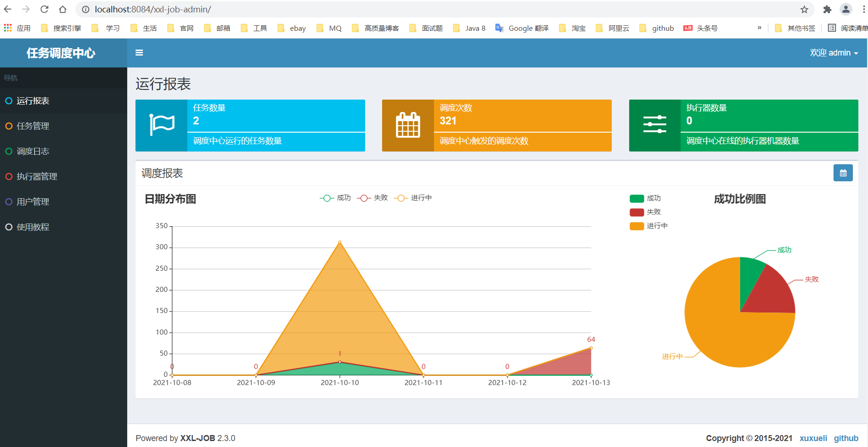Toggle 失败 in pie chart legend

pos(645,212)
